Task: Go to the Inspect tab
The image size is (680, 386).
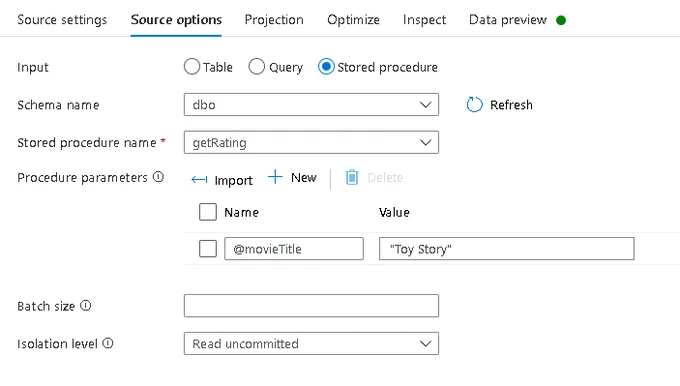Action: click(424, 20)
